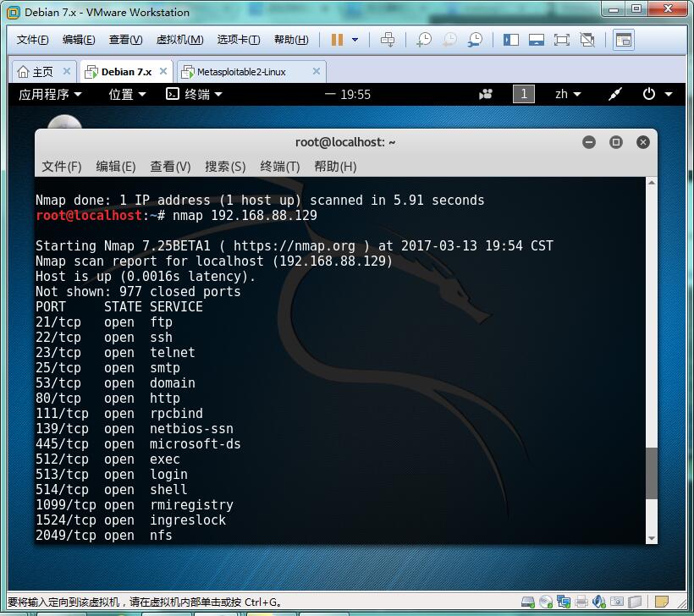This screenshot has height=616, width=694.
Task: Take a snapshot of this virtual machine
Action: coord(424,40)
